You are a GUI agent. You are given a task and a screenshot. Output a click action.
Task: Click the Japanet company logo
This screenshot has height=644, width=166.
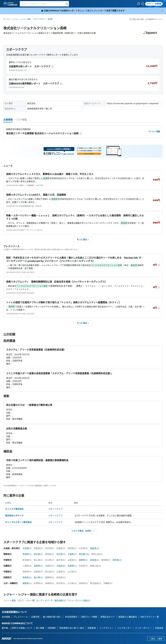150,33
